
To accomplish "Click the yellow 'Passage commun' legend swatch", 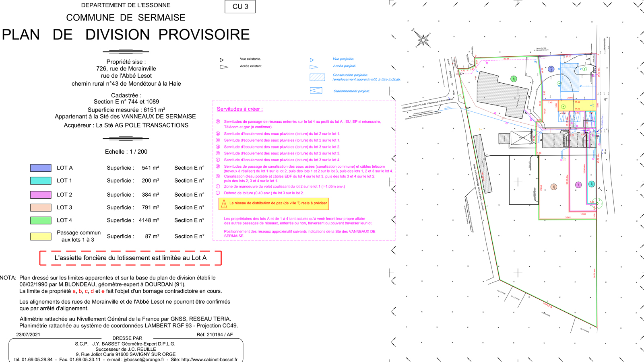I will [41, 237].
